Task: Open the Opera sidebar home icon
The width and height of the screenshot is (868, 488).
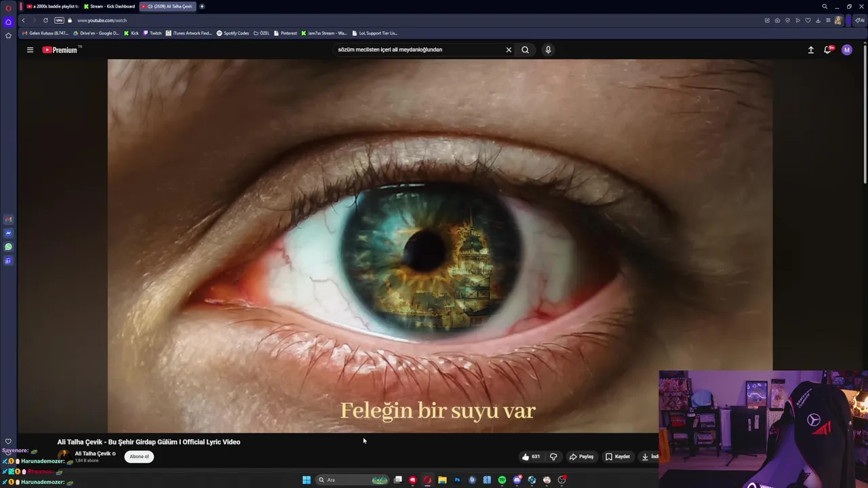Action: (x=8, y=22)
